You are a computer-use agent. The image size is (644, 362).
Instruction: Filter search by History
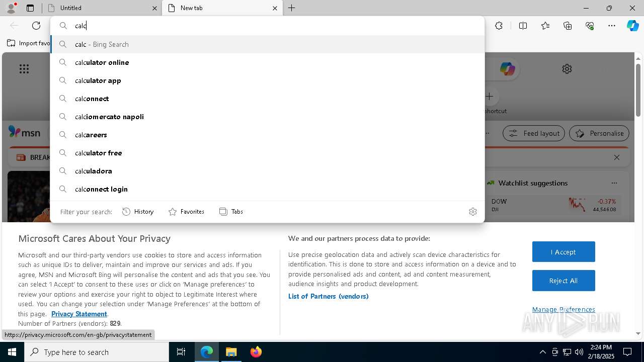[138, 212]
